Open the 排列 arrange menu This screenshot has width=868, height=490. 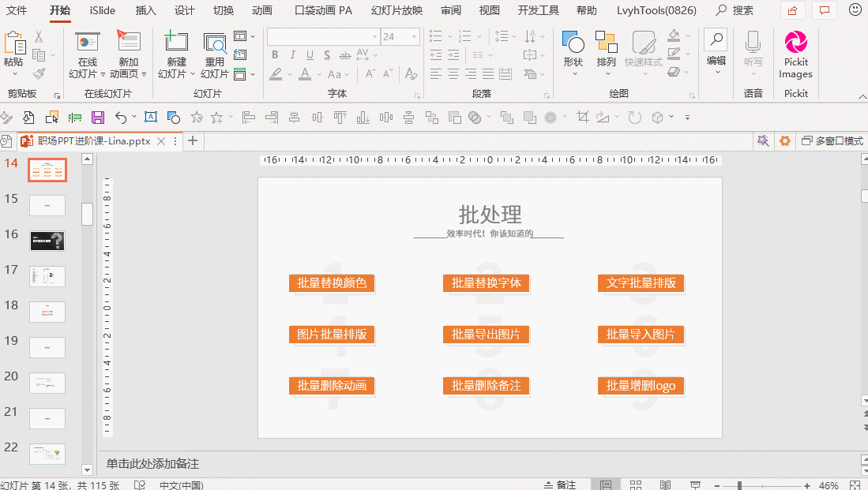click(x=606, y=54)
